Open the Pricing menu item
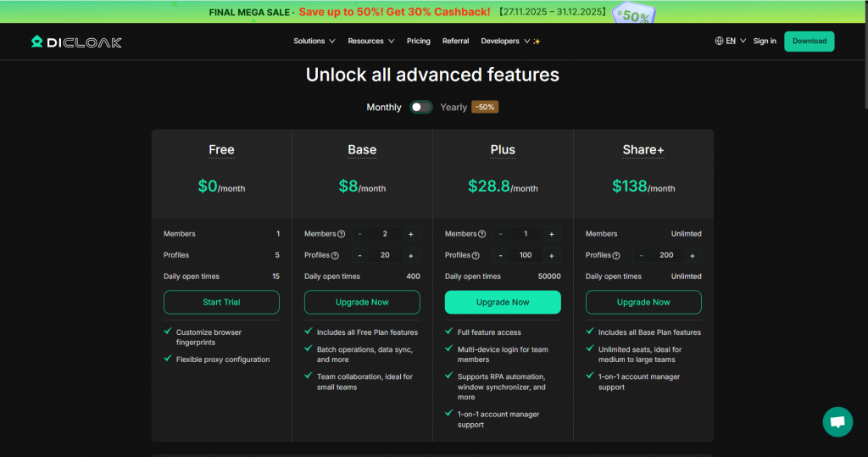This screenshot has height=457, width=868. point(418,41)
